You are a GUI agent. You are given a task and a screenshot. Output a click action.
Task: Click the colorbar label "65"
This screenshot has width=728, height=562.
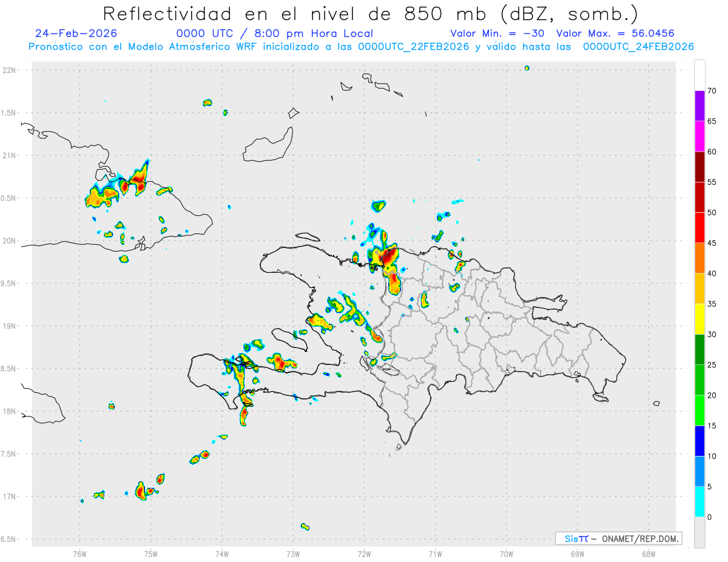tap(712, 121)
